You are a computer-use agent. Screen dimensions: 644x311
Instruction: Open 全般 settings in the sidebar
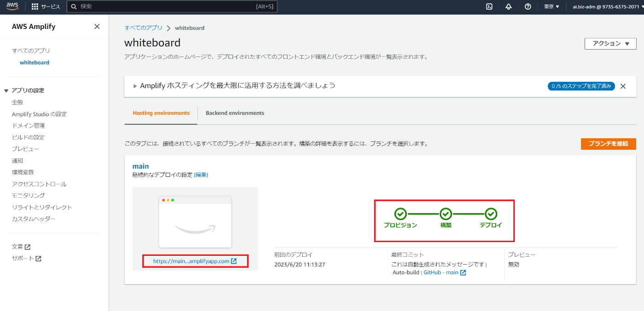17,102
